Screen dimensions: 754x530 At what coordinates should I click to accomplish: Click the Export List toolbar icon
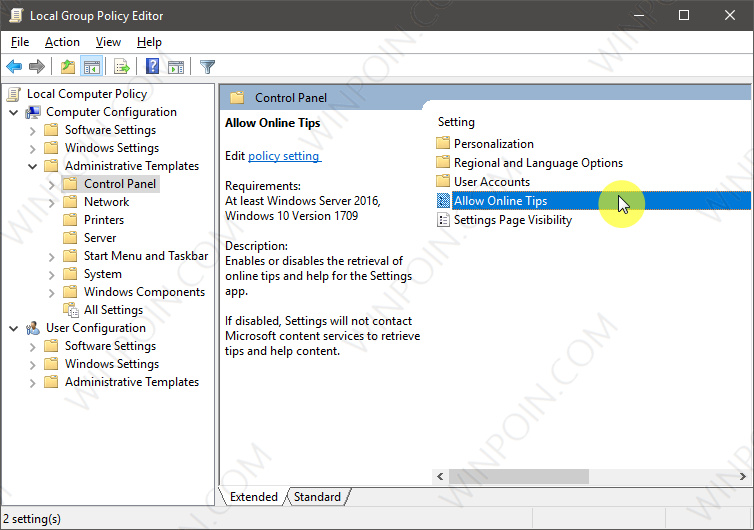click(x=122, y=66)
